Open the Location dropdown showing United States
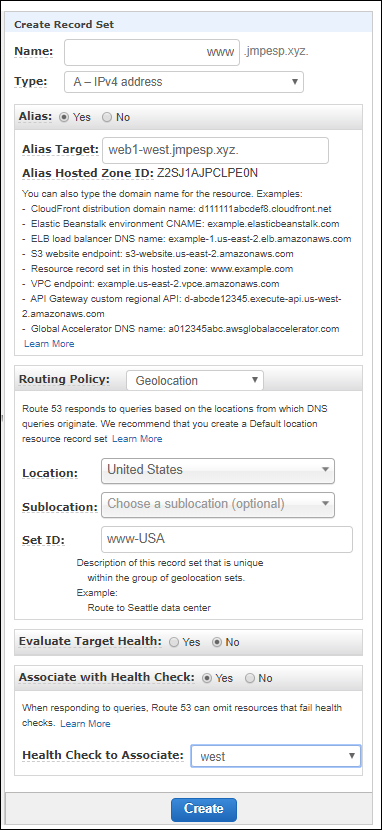Screen dimensions: 382x830 click(x=217, y=471)
